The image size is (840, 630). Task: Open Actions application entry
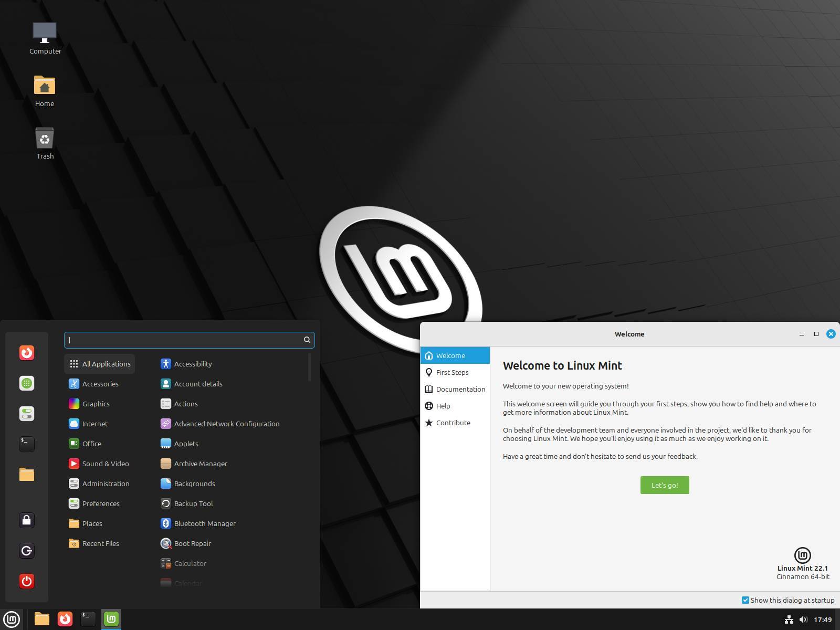pos(180,404)
